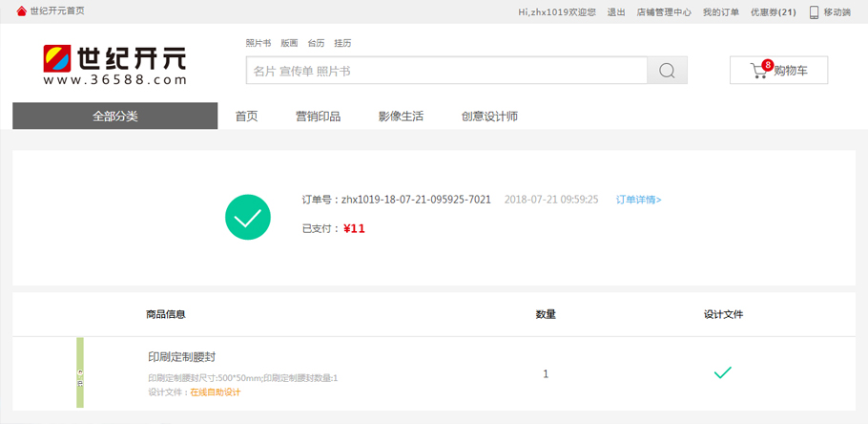Click the magnifier search button
The width and height of the screenshot is (868, 424).
[x=667, y=71]
